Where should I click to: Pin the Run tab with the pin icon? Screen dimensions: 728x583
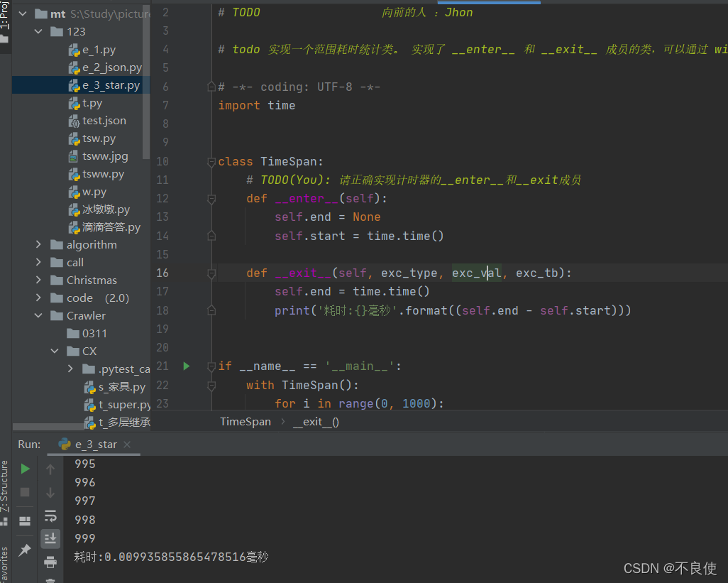click(25, 550)
